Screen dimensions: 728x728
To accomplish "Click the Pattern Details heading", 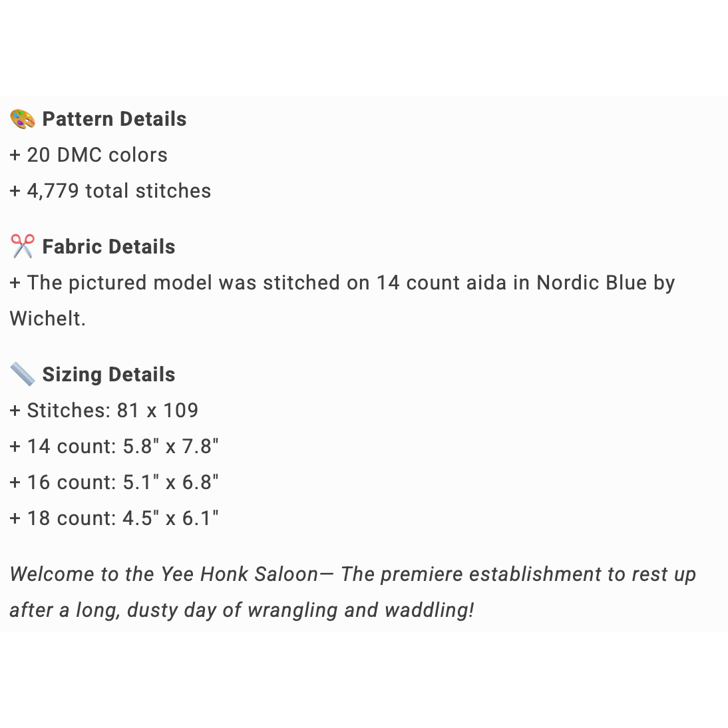I will tap(114, 119).
